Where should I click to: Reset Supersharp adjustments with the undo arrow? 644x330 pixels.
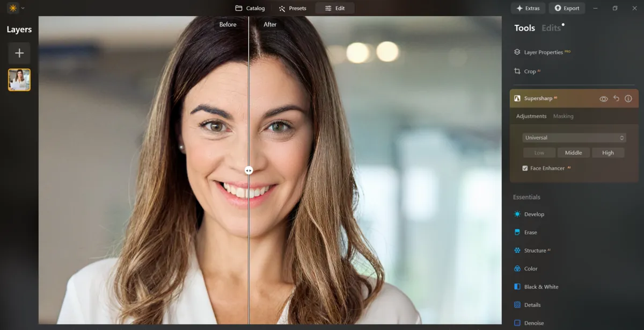(x=616, y=98)
